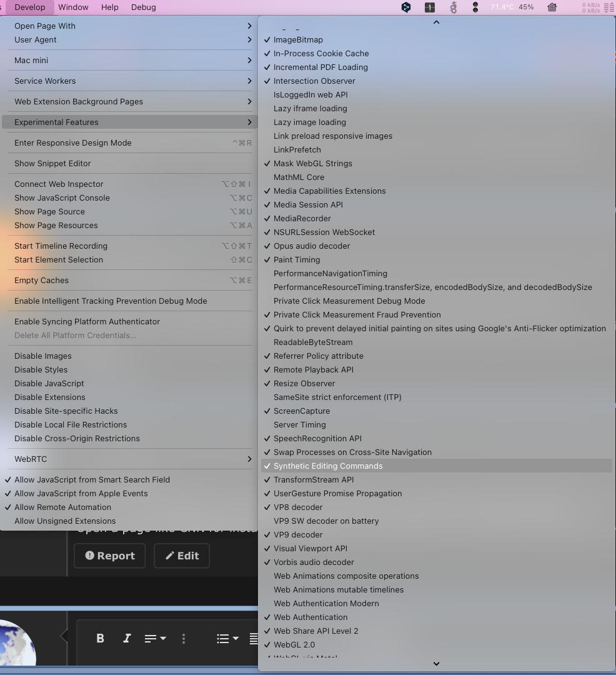The height and width of the screenshot is (675, 616).
Task: Select the bulleted list icon
Action: 224,638
